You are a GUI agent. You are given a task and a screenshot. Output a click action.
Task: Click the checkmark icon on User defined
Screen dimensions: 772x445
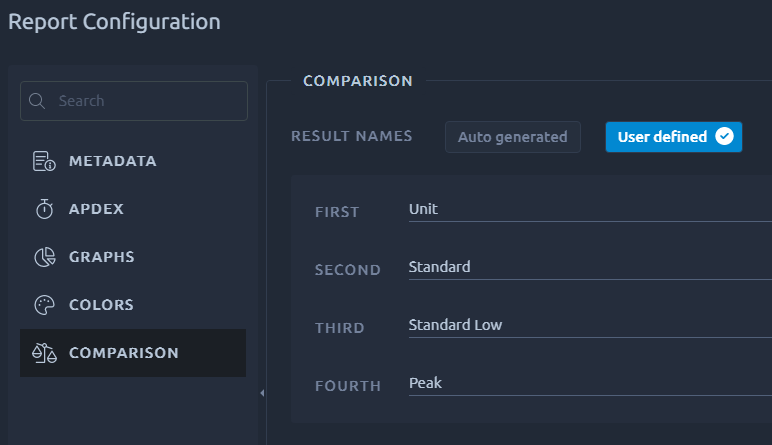point(724,136)
